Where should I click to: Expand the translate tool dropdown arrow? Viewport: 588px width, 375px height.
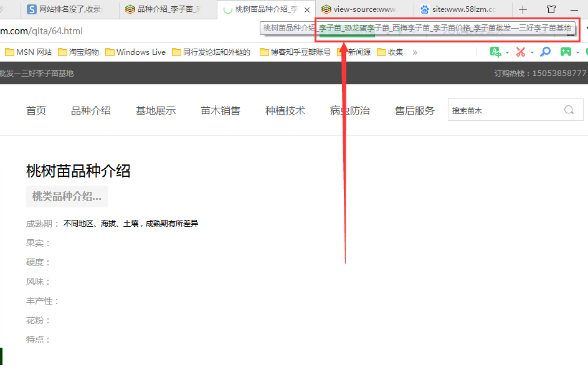pyautogui.click(x=506, y=53)
